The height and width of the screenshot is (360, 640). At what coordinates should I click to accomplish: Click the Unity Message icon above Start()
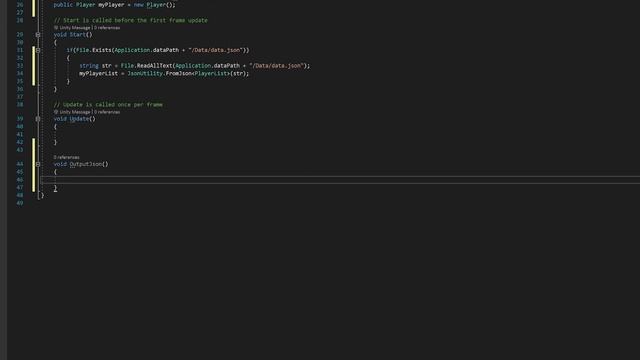56,28
